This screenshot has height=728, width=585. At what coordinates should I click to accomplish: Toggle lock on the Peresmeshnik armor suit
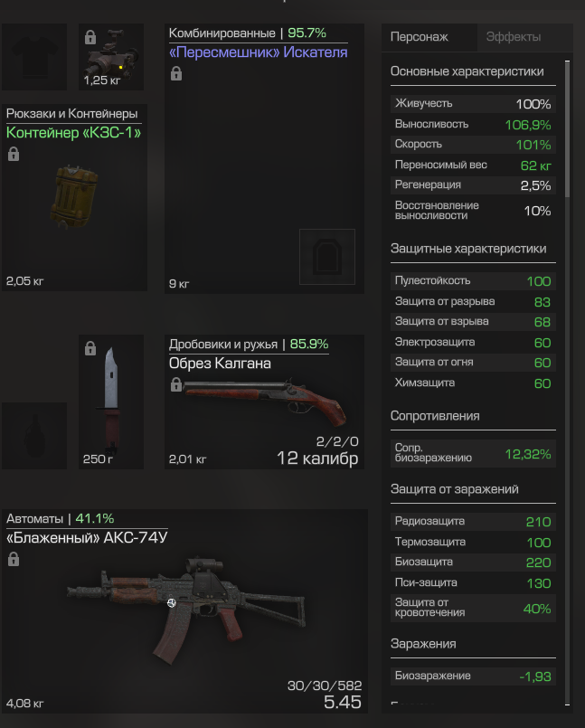(176, 73)
